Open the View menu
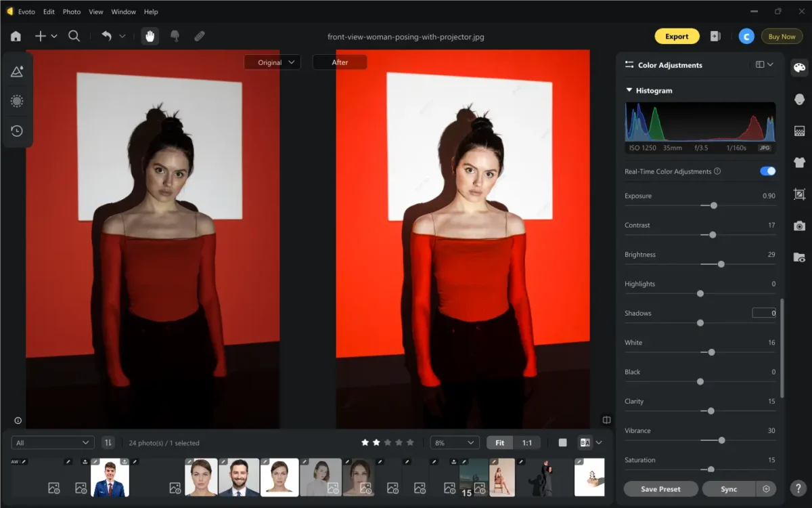 tap(96, 12)
